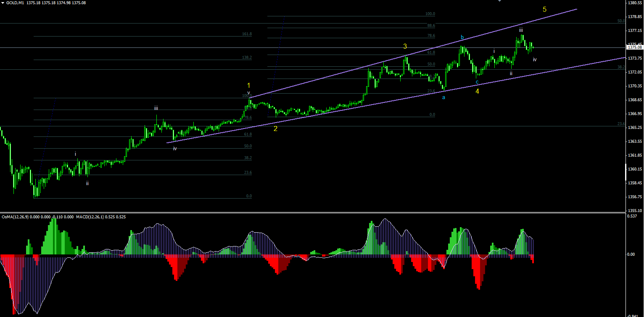Click the -0.841 indicator scale value
The height and width of the screenshot is (317, 644).
coord(632,315)
